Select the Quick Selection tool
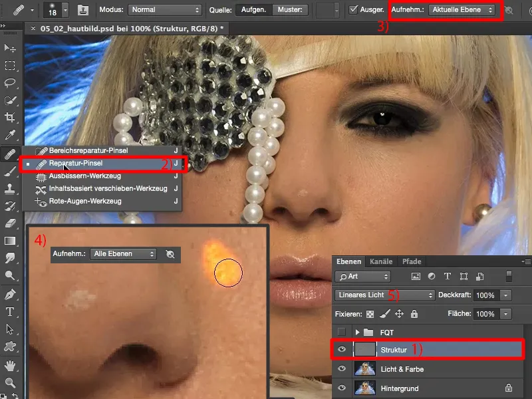532x399 pixels. [10, 100]
